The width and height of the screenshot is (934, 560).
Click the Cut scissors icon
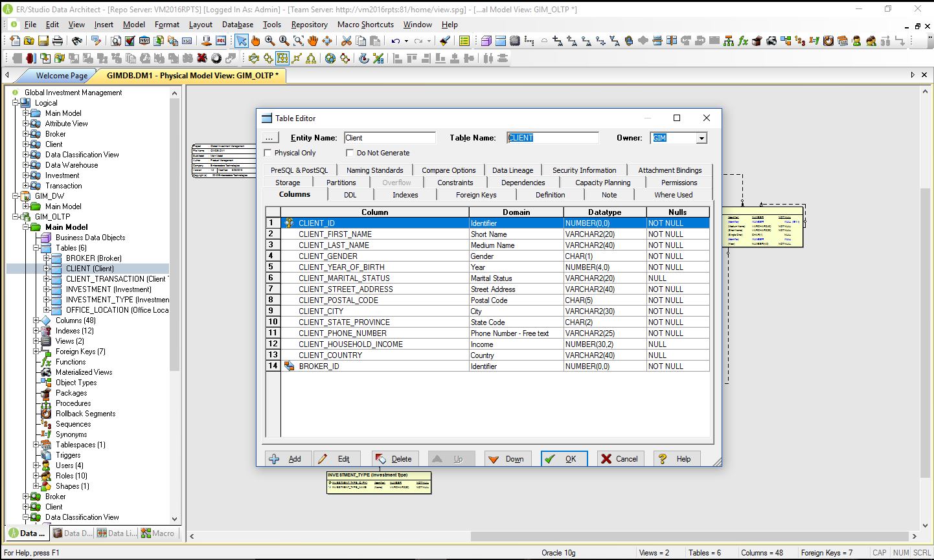pyautogui.click(x=347, y=41)
